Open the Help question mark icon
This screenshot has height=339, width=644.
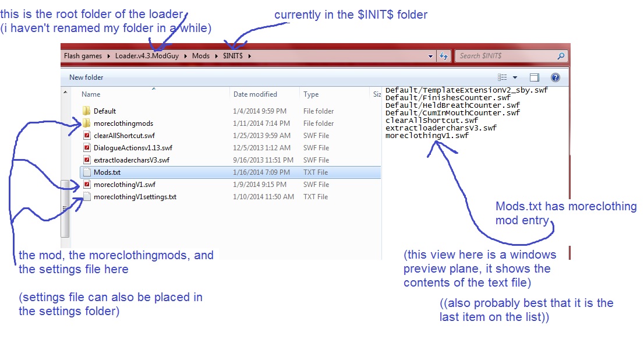pos(555,77)
